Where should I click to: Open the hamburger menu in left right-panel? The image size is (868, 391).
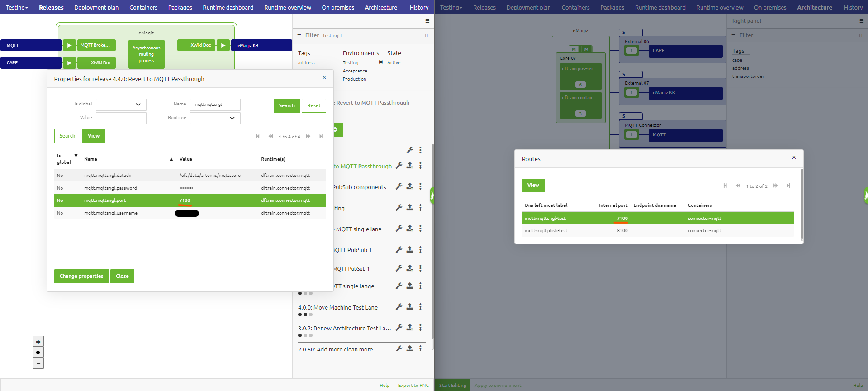[x=427, y=21]
